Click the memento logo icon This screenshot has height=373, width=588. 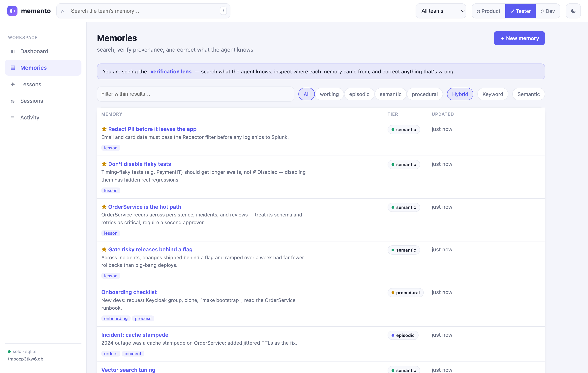(12, 11)
